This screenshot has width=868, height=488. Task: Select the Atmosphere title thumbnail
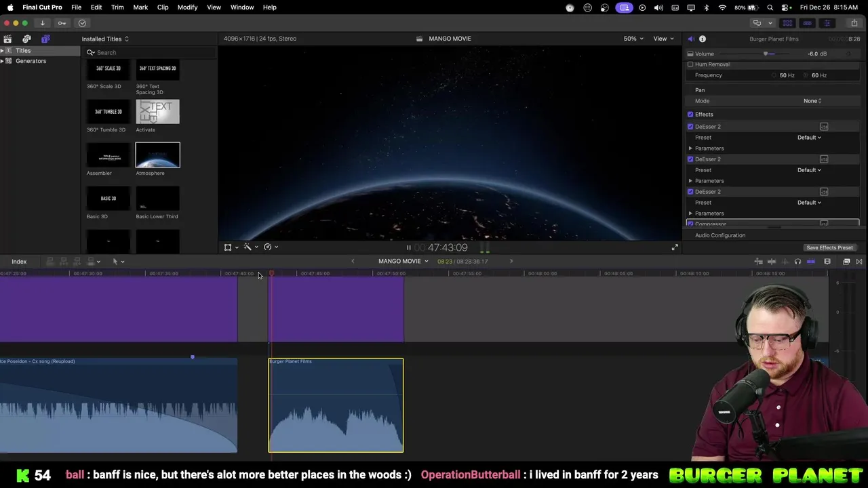tap(157, 155)
